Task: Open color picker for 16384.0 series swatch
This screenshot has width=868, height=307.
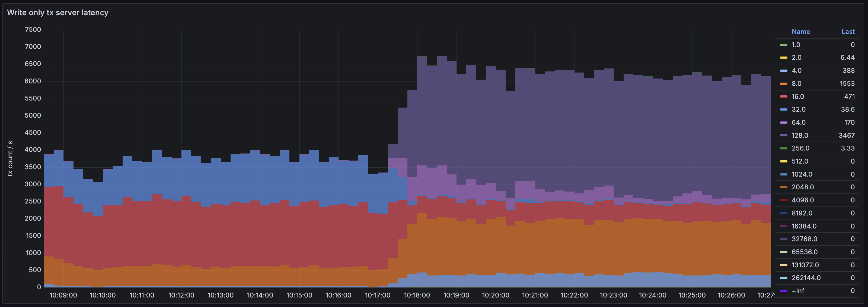Action: pyautogui.click(x=783, y=226)
